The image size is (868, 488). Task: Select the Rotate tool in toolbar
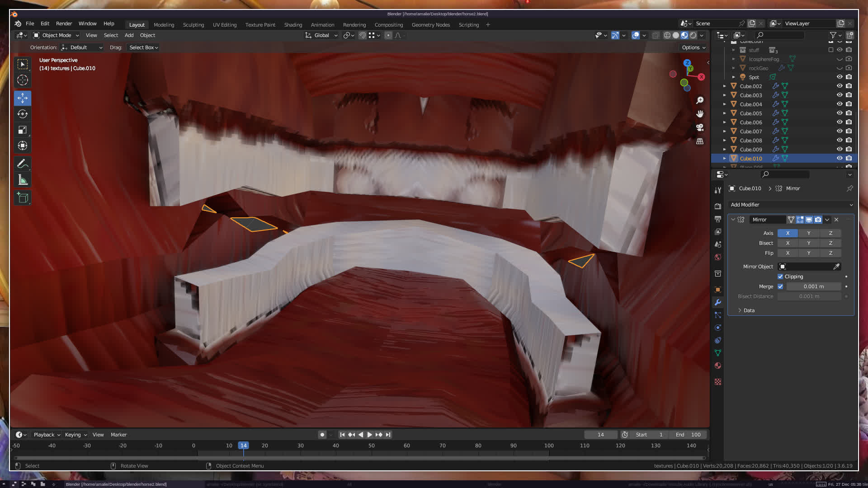coord(23,114)
